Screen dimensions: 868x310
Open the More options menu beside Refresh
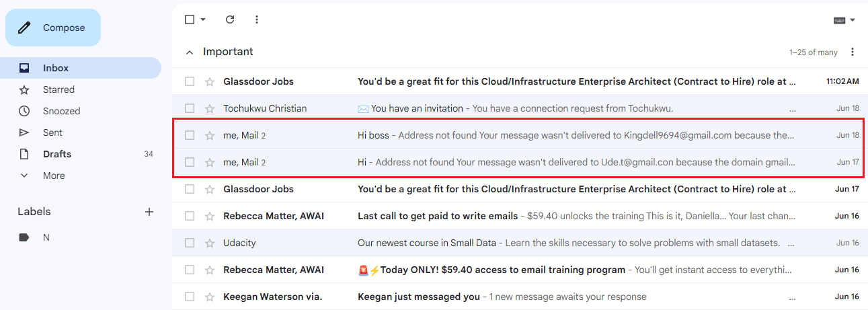(256, 20)
